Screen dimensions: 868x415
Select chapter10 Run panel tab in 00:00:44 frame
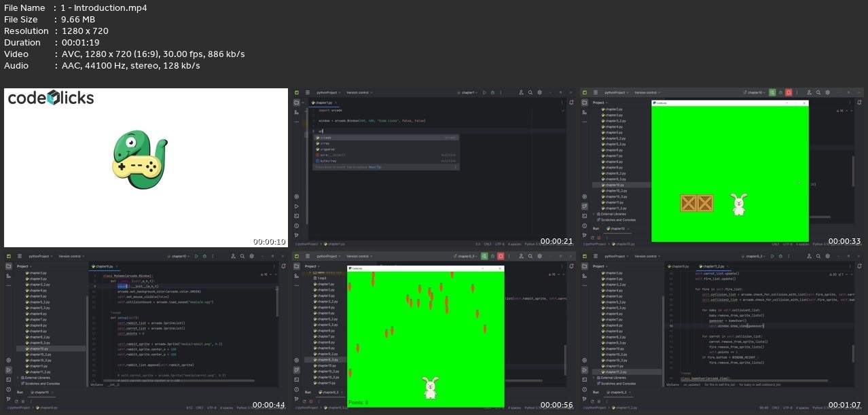[x=41, y=392]
